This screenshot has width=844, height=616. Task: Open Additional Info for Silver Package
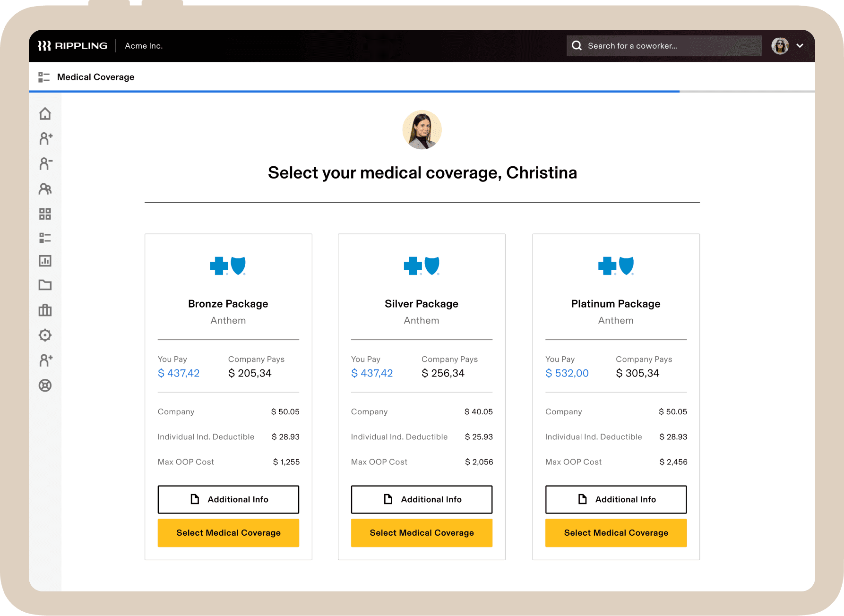tap(422, 499)
